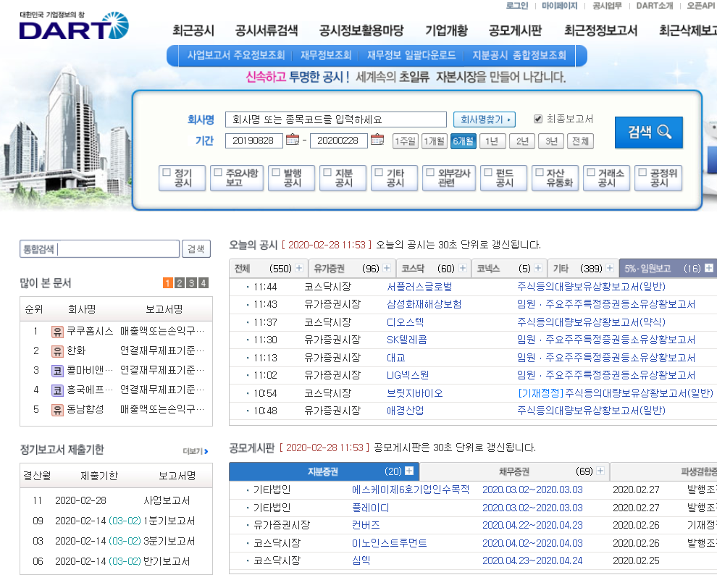717x588 pixels.
Task: Check the 주요사항보고 checkbox
Action: (x=218, y=172)
